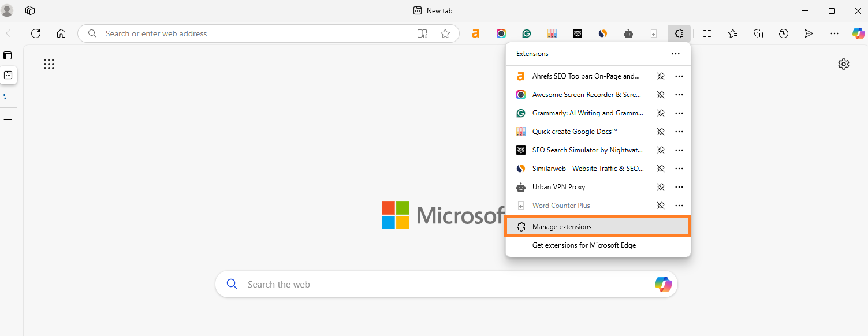The image size is (868, 336).
Task: Open the apps grid launcher icon
Action: [x=49, y=64]
